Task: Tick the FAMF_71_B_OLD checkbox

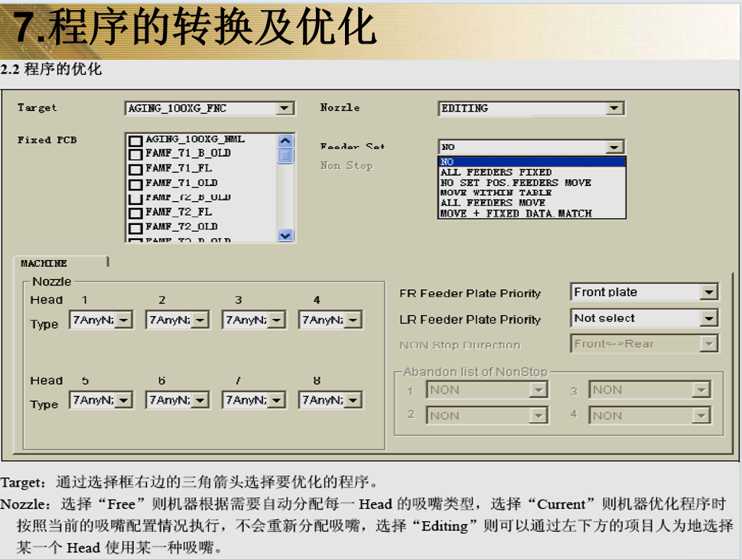Action: click(x=135, y=155)
